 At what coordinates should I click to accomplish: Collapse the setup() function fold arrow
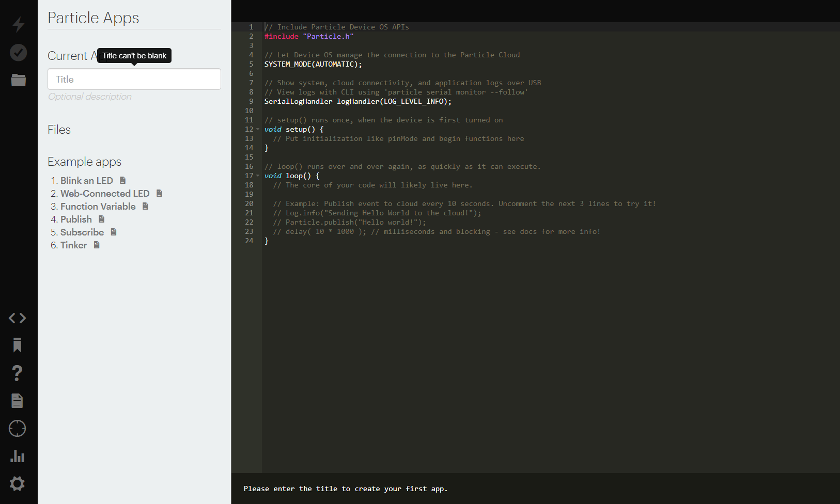[258, 129]
